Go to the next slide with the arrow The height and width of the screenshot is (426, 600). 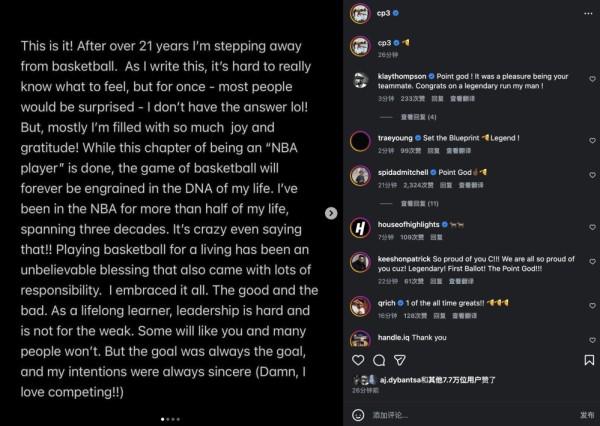coord(329,213)
